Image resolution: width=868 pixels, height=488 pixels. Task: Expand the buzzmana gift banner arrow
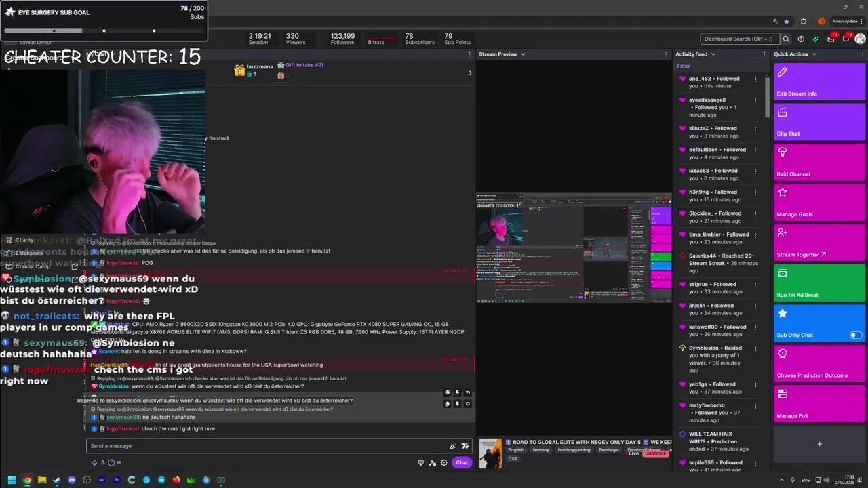470,73
